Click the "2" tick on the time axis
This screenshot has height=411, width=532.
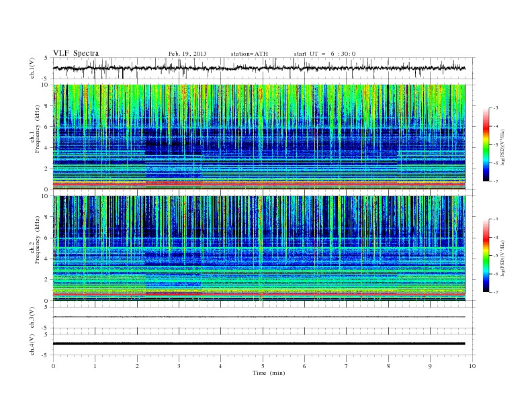pos(137,366)
